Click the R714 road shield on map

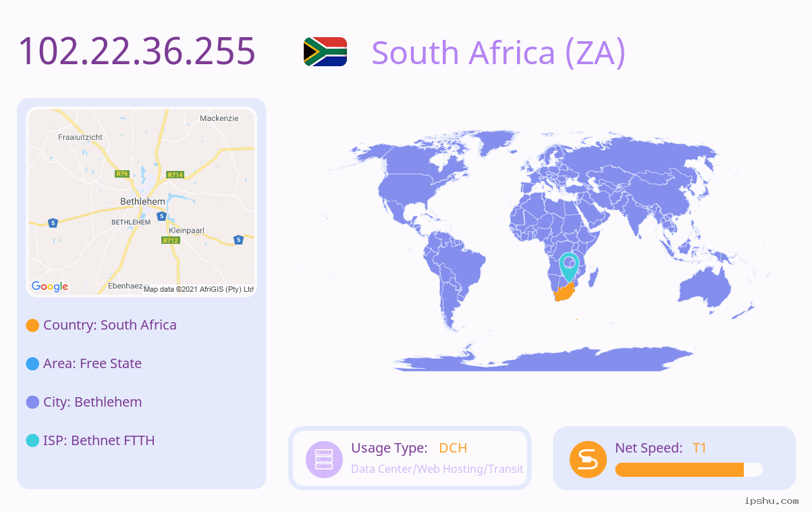(x=175, y=175)
